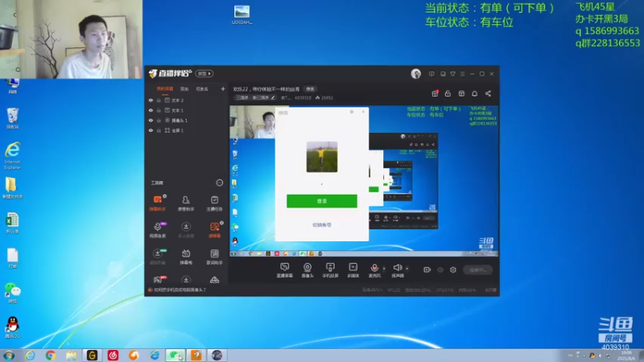644x362 pixels.
Task: Open toolbox more options circle button
Action: 219,183
